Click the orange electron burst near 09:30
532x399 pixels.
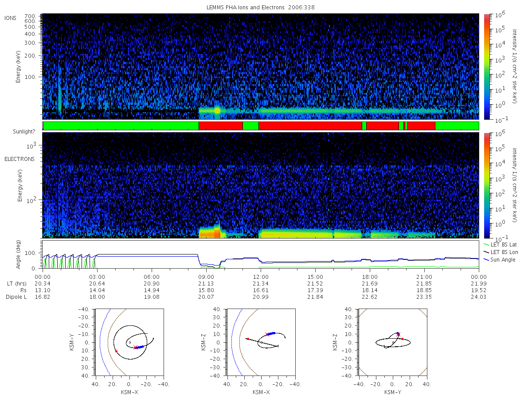pyautogui.click(x=217, y=232)
